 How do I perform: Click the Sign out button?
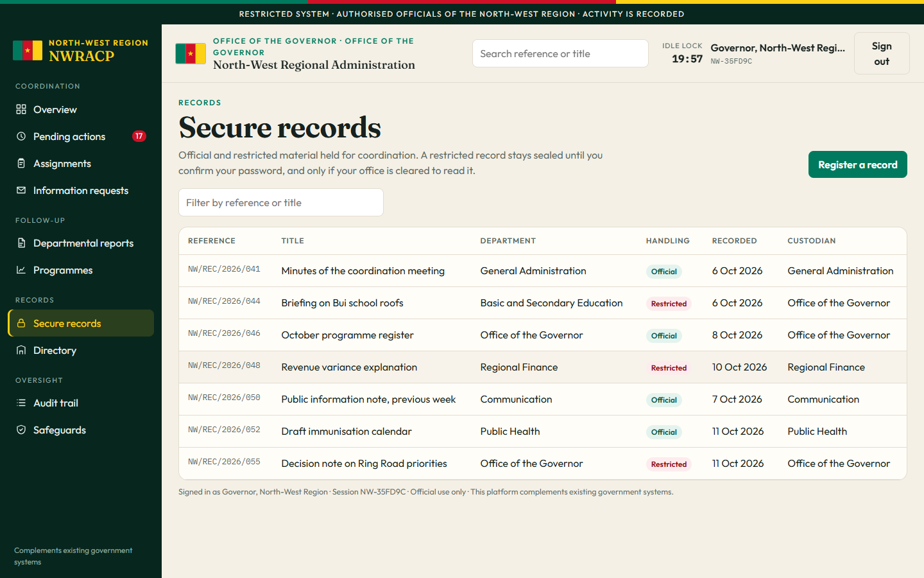pos(882,53)
